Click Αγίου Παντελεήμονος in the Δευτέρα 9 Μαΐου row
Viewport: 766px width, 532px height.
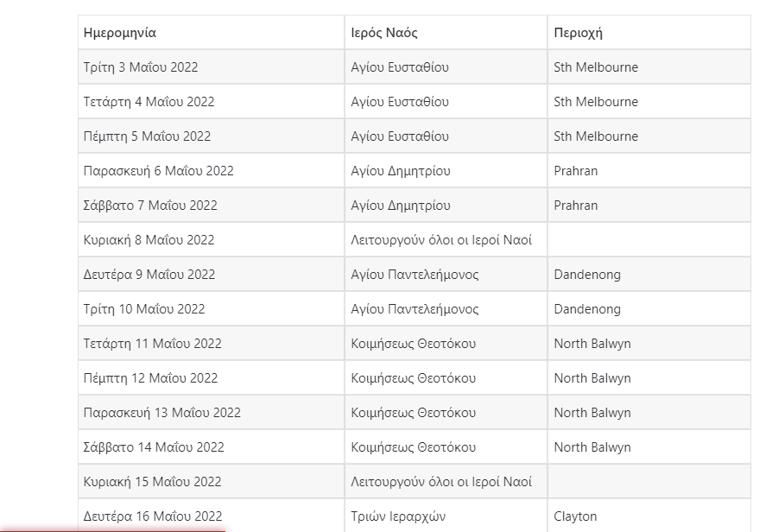point(415,275)
